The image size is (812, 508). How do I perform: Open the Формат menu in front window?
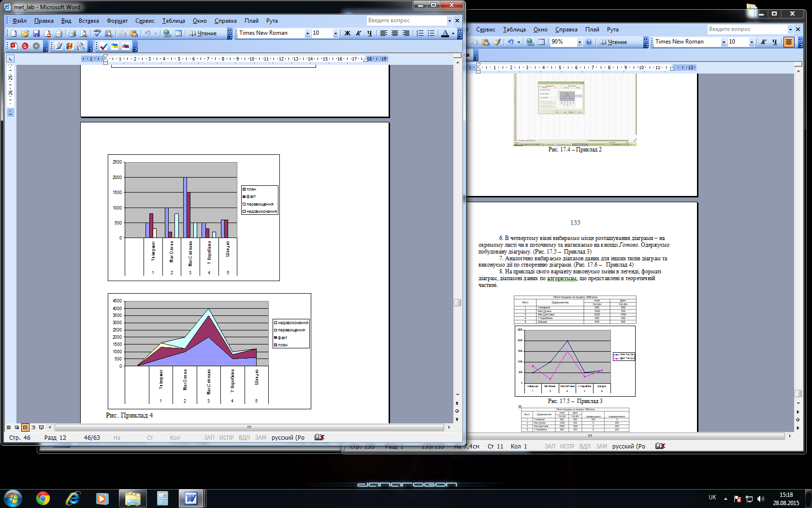click(x=117, y=21)
